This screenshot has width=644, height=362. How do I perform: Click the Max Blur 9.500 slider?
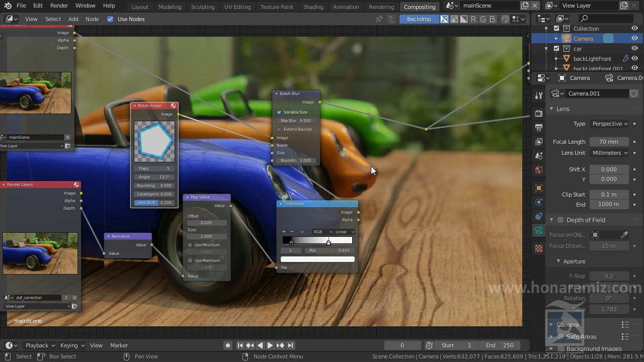[x=296, y=121]
